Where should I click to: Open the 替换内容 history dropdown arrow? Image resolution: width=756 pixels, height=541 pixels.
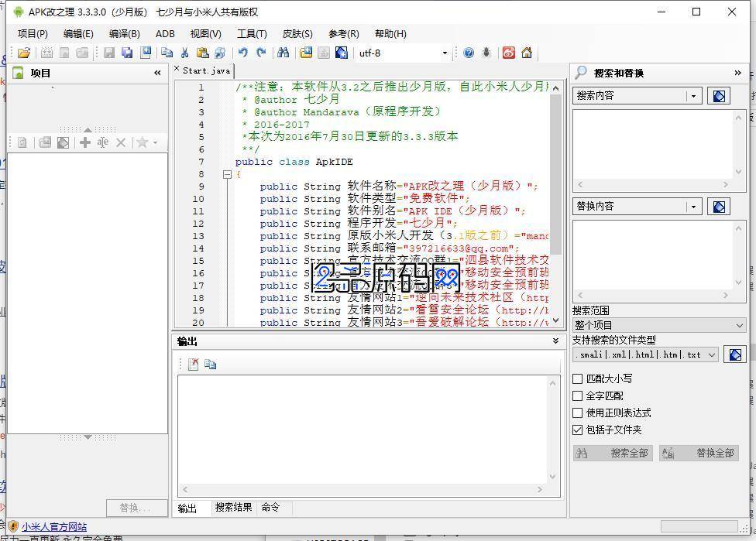point(693,207)
